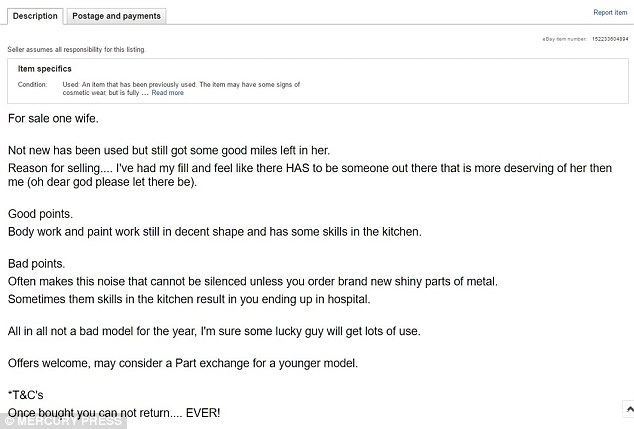634x429 pixels.
Task: Click the '*T&C's' line
Action: click(x=25, y=395)
